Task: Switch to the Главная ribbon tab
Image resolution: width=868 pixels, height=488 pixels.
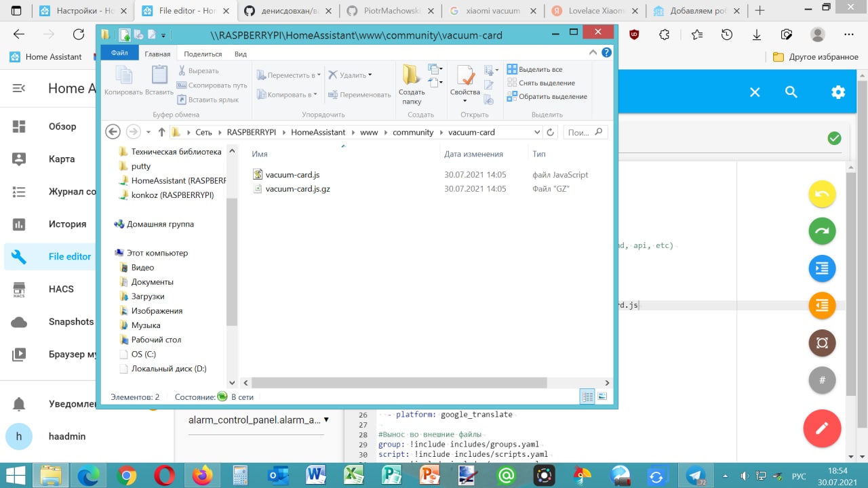Action: pos(157,54)
